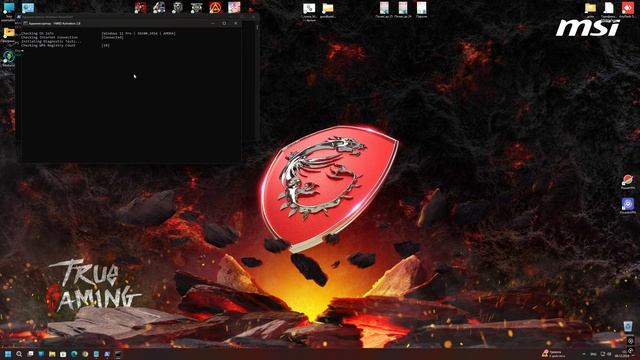Image resolution: width=640 pixels, height=360 pixels.
Task: Open taskbar Search magnifier icon
Action: click(x=19, y=354)
